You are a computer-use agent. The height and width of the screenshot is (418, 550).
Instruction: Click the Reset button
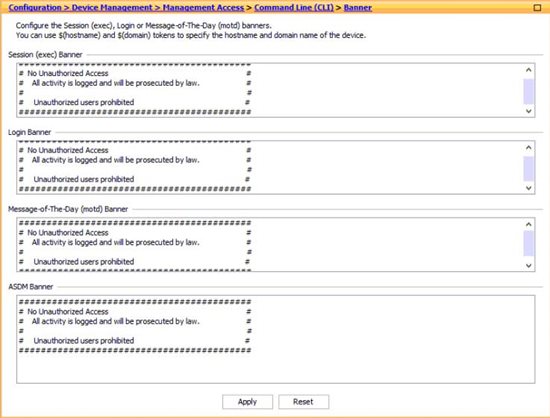click(303, 402)
